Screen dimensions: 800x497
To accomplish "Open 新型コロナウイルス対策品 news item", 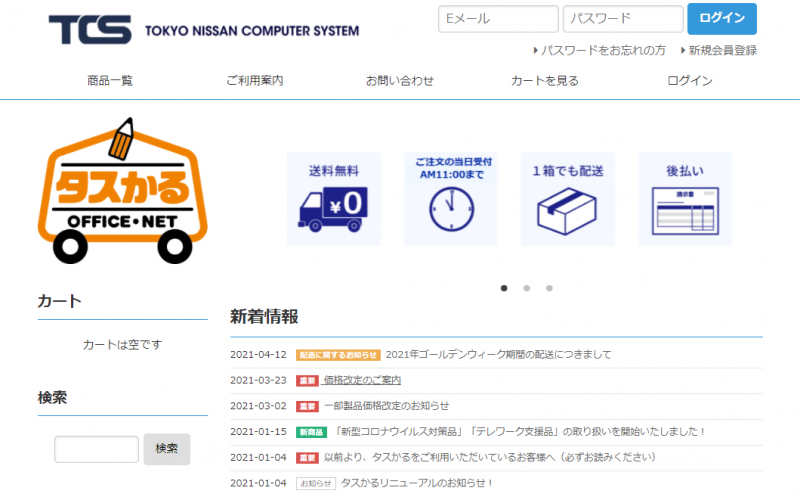I will pyautogui.click(x=518, y=432).
